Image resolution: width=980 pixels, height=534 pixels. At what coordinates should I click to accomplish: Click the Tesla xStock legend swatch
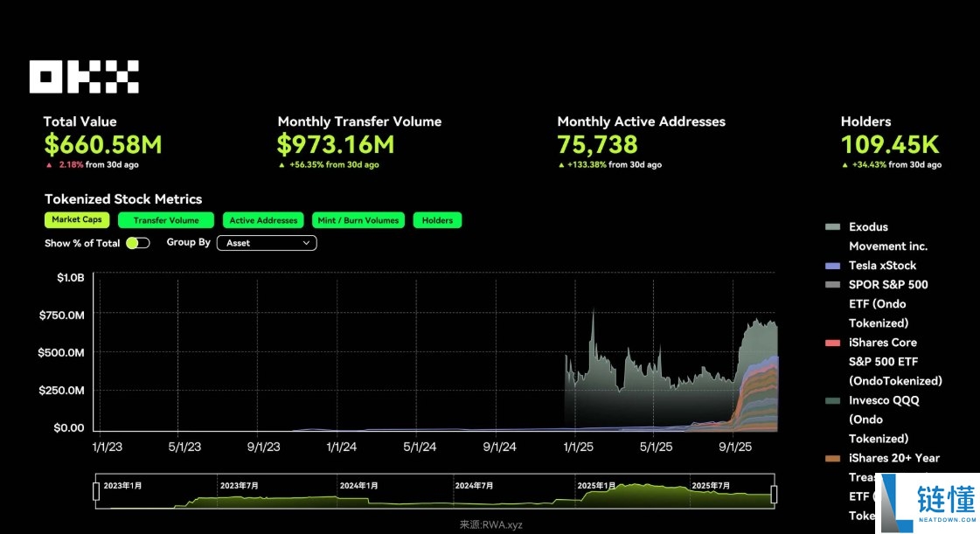point(832,266)
